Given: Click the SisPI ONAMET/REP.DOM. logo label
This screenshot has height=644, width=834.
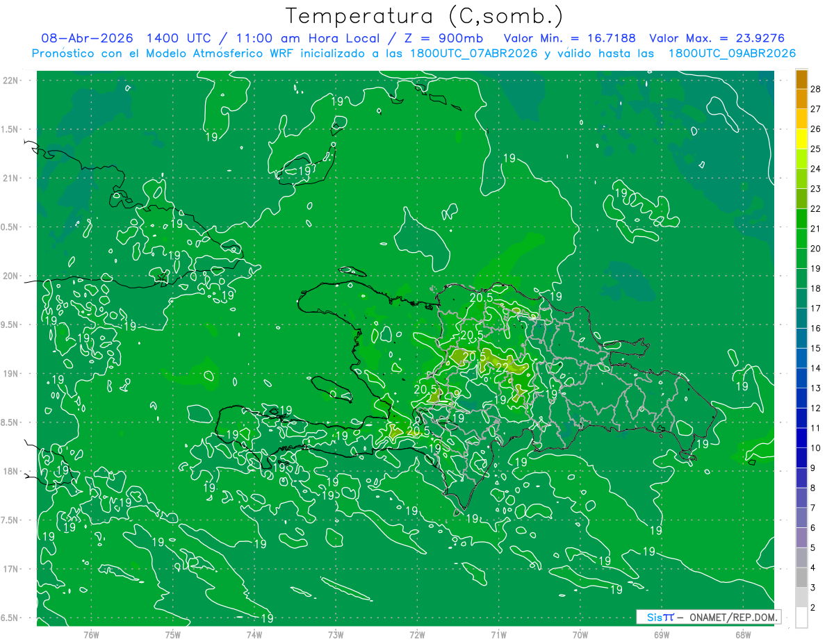Looking at the screenshot, I should (708, 617).
